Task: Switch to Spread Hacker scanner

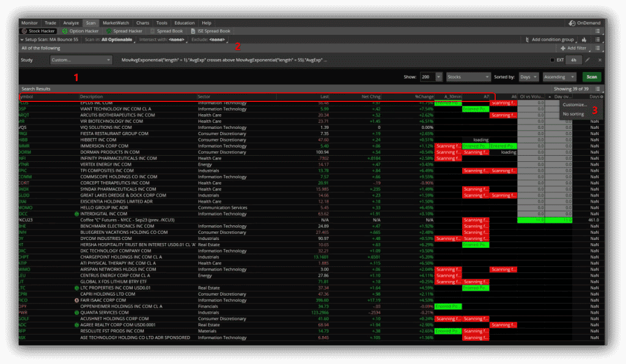Action: (x=124, y=31)
